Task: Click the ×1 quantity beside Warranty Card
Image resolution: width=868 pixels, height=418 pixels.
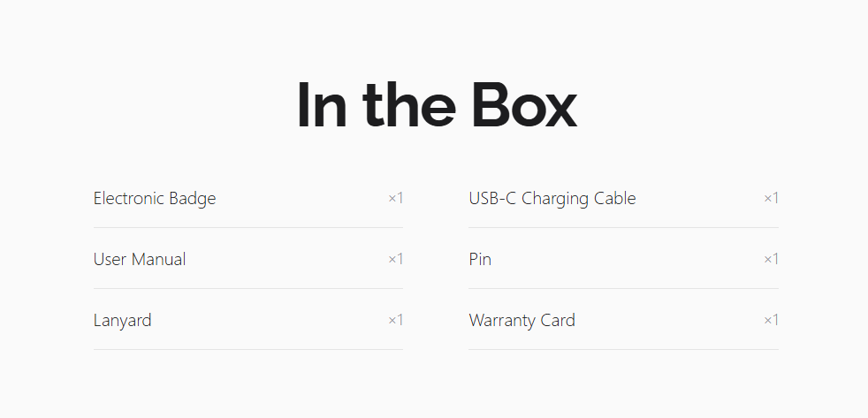Action: coord(771,320)
